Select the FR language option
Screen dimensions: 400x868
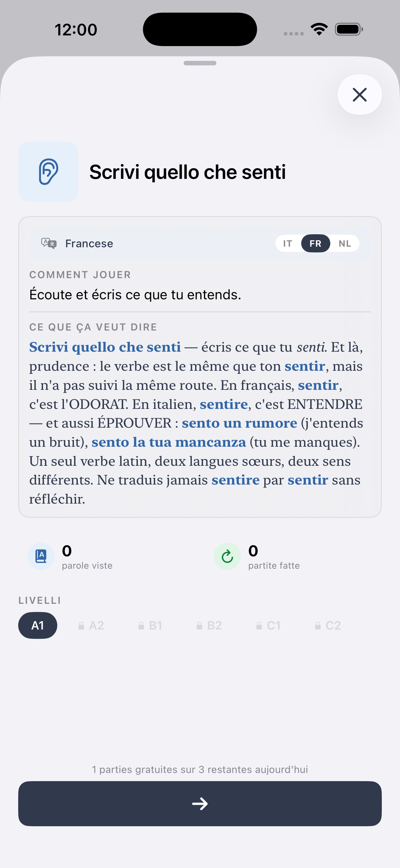click(x=315, y=243)
